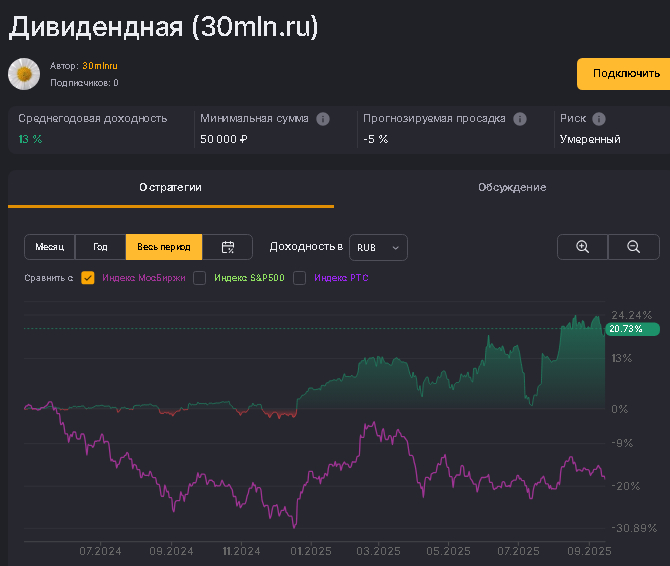This screenshot has height=566, width=670.
Task: Click the 13 % average yearly return value
Action: pos(30,139)
